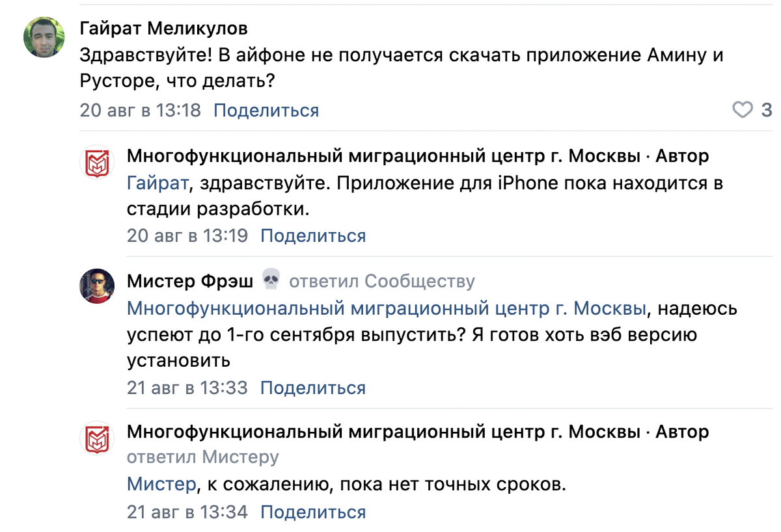Viewport: 781px width, 532px height.
Task: Open Мистер Фрэш's profile avatar
Action: tap(97, 286)
